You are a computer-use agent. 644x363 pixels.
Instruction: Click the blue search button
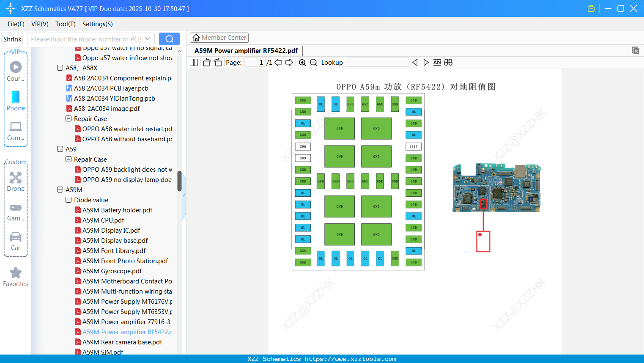(169, 39)
